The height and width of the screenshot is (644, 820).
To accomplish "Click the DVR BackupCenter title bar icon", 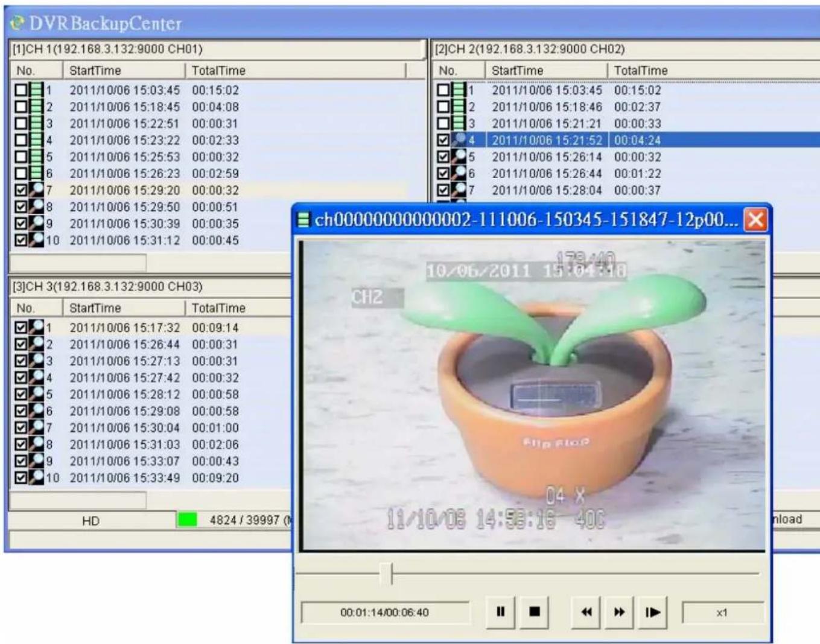I will (17, 23).
